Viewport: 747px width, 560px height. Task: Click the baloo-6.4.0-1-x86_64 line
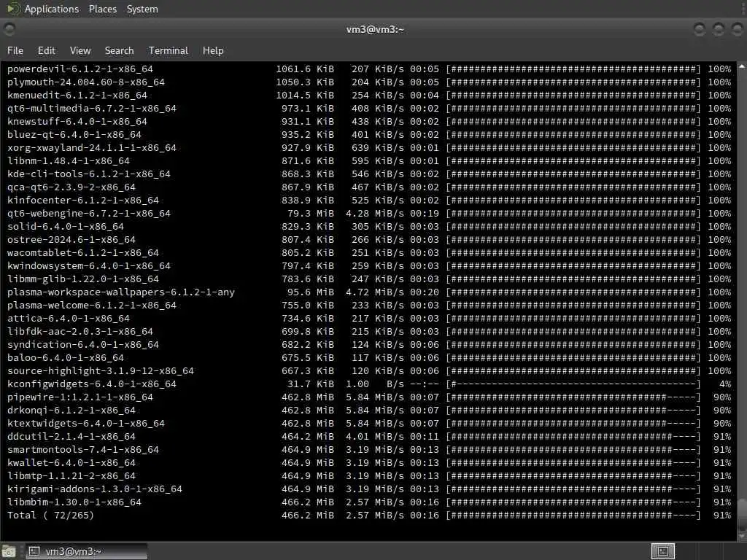point(369,357)
